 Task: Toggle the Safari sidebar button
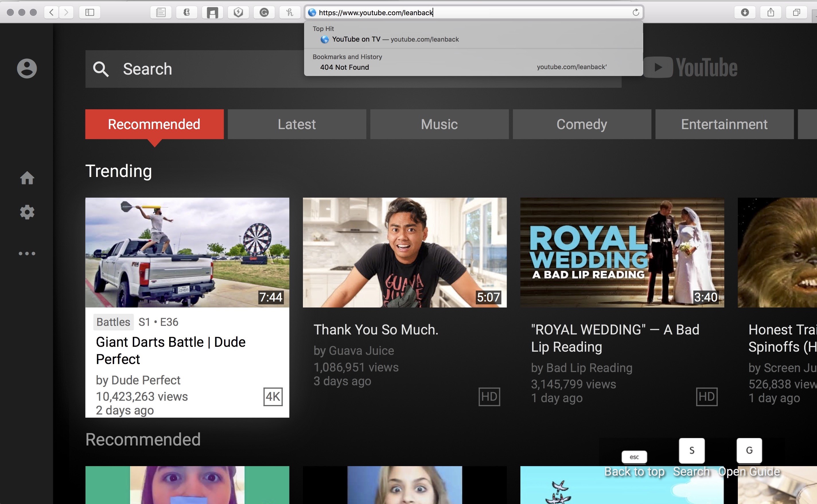(x=90, y=12)
